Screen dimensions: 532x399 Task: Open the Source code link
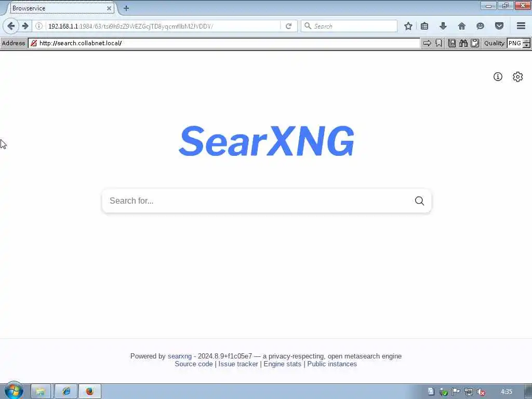pos(194,364)
